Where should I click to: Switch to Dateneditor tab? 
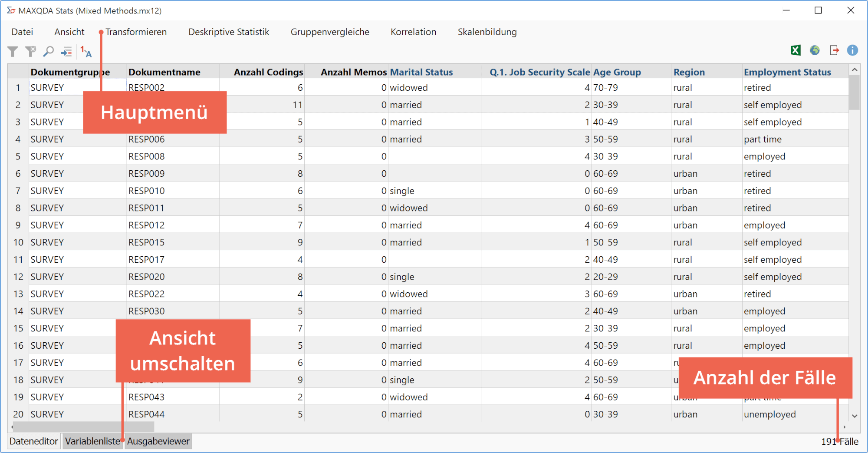[x=34, y=441]
